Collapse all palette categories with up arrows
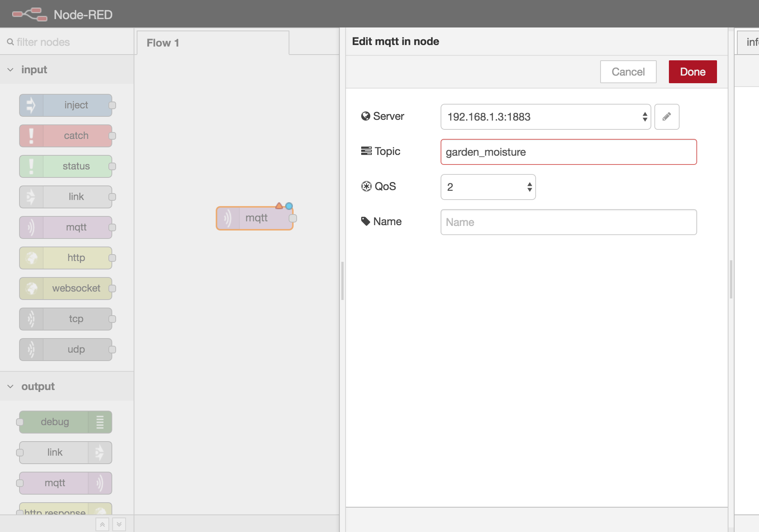Image resolution: width=759 pixels, height=532 pixels. [102, 524]
